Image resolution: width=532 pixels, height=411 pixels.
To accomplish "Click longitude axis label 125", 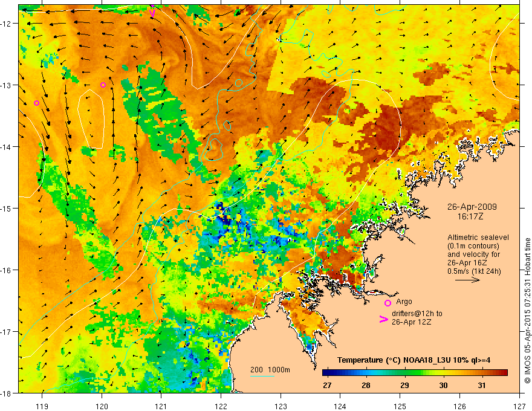I will 400,406.
